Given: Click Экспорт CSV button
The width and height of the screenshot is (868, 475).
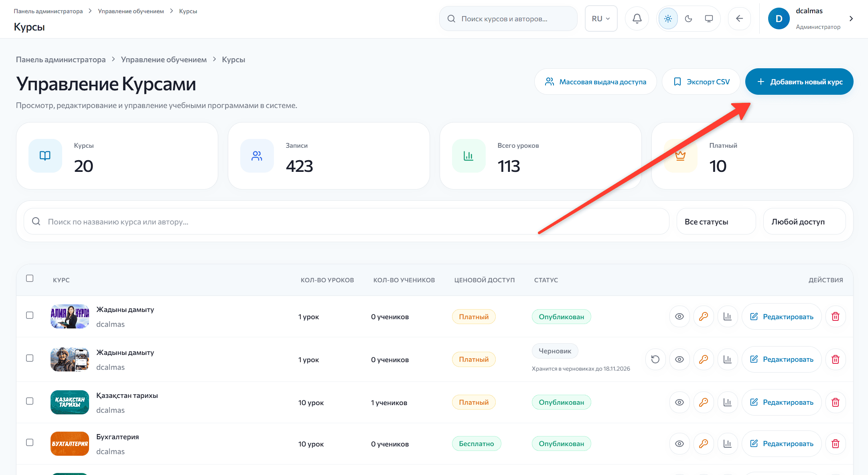Looking at the screenshot, I should (701, 82).
